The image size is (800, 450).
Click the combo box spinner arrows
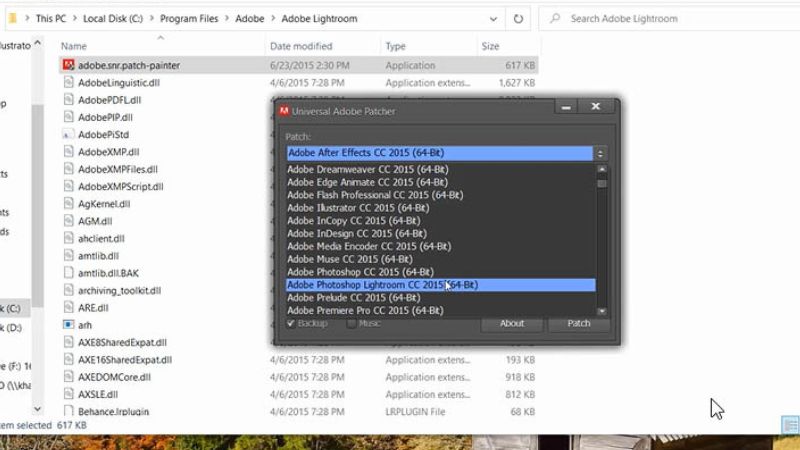click(x=600, y=153)
